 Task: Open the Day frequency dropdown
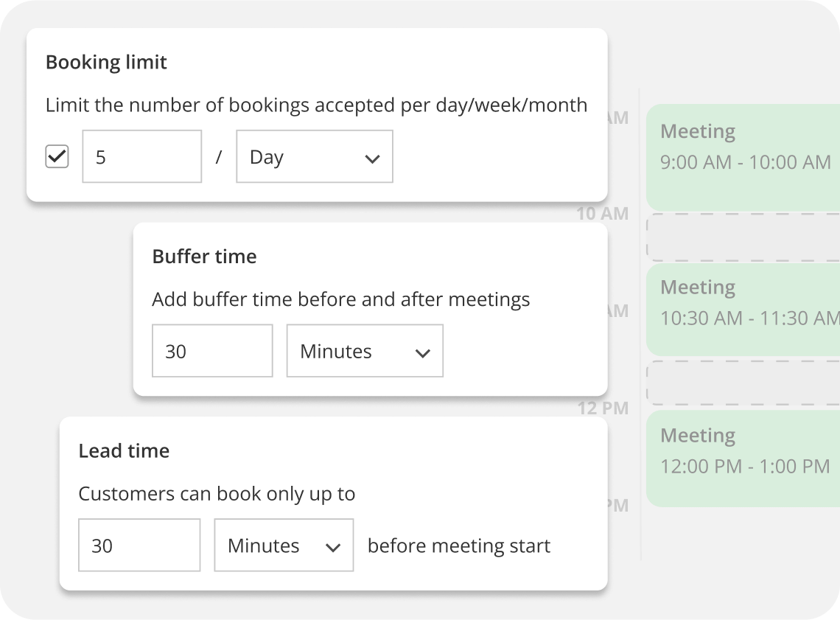point(314,156)
